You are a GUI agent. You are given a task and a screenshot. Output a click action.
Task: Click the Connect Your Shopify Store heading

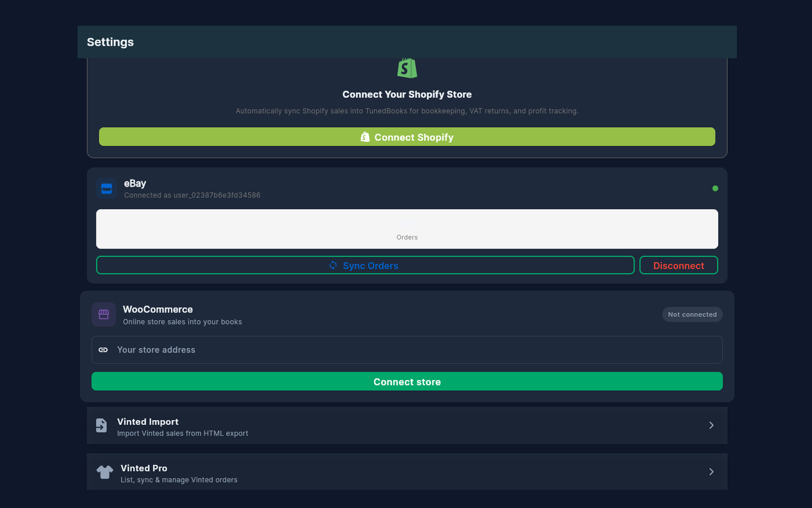click(x=407, y=94)
